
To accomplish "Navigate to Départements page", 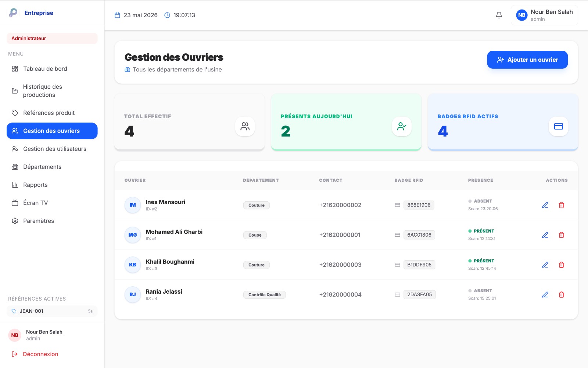I will tap(52, 167).
